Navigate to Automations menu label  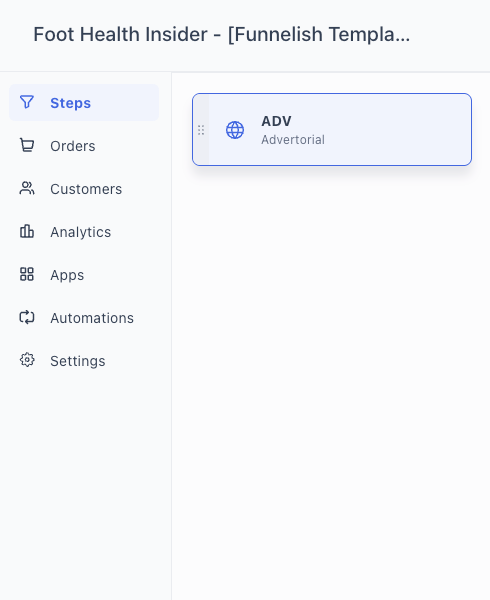pos(92,318)
